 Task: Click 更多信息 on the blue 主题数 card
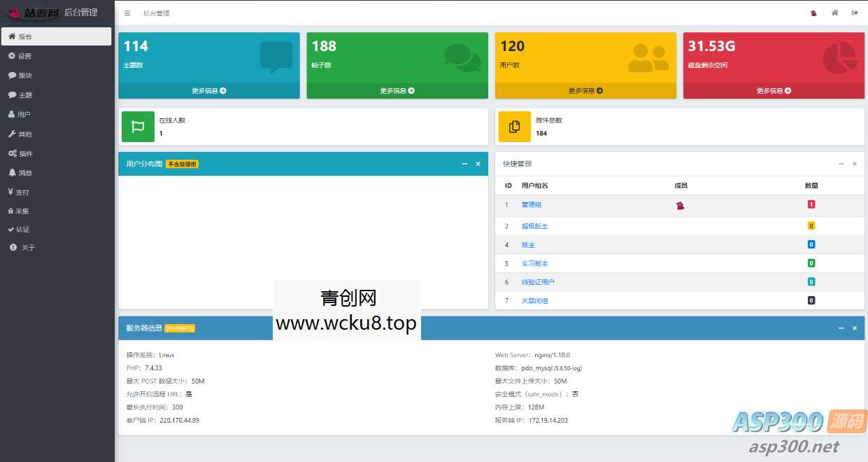[x=210, y=90]
